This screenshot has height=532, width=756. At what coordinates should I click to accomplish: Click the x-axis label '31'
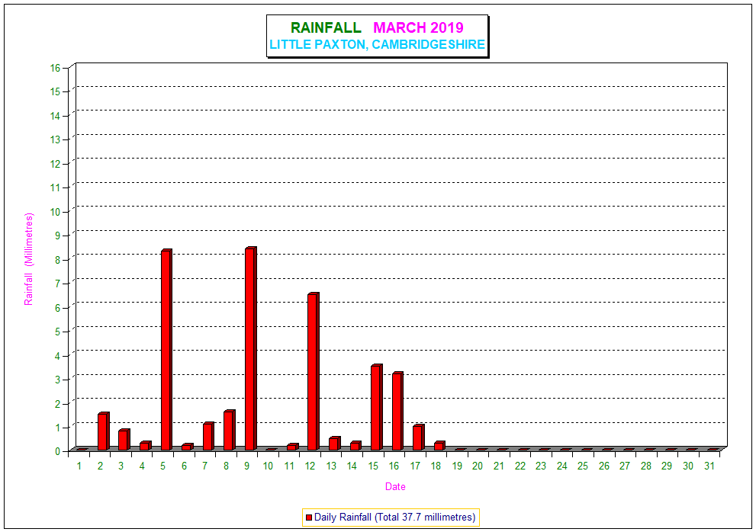point(709,466)
